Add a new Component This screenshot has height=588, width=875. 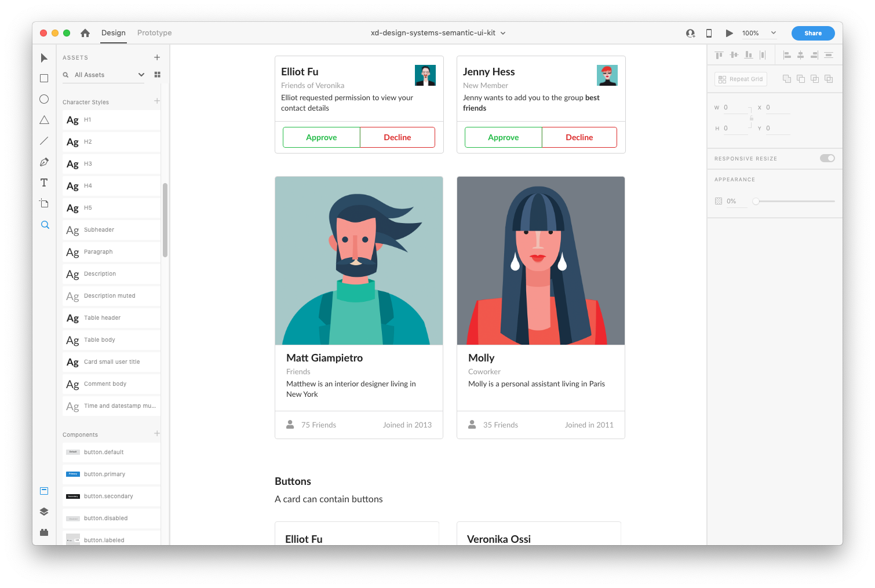[157, 433]
